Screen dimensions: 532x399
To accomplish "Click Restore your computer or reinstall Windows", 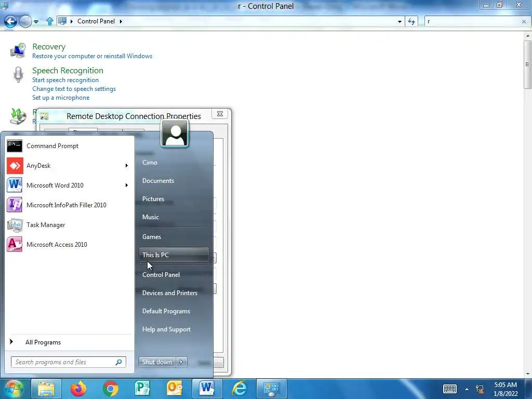I will (x=92, y=56).
